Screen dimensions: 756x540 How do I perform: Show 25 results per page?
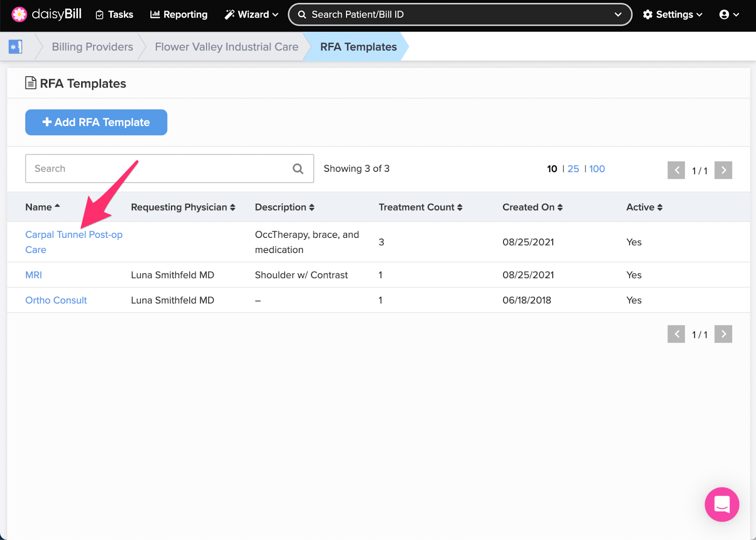[573, 169]
